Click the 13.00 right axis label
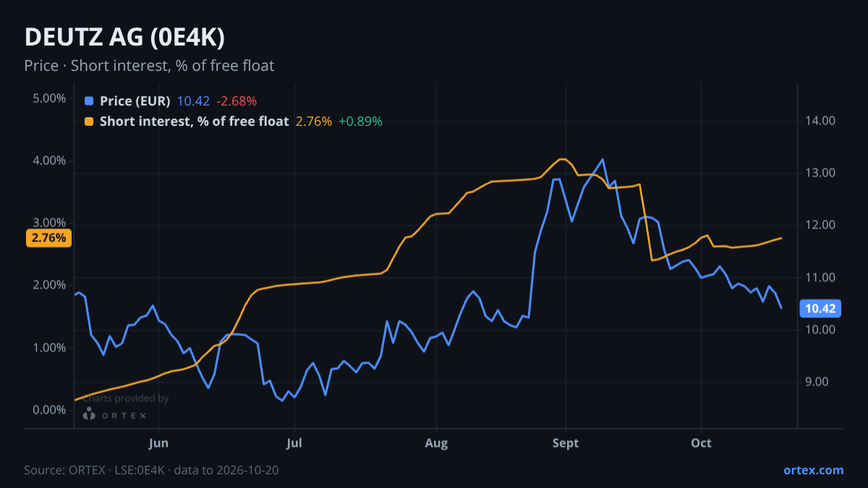Screen dimensions: 868x488 820,173
